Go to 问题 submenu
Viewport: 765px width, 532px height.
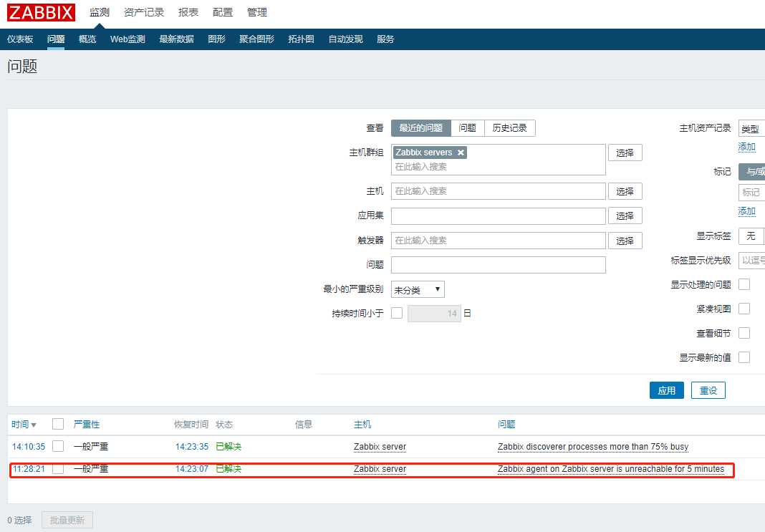(56, 39)
